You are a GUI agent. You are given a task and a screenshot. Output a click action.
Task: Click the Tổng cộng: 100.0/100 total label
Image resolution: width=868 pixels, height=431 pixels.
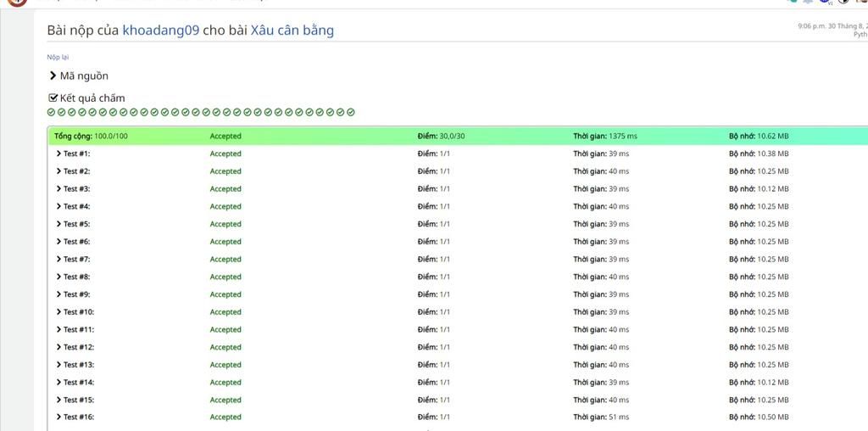point(91,137)
